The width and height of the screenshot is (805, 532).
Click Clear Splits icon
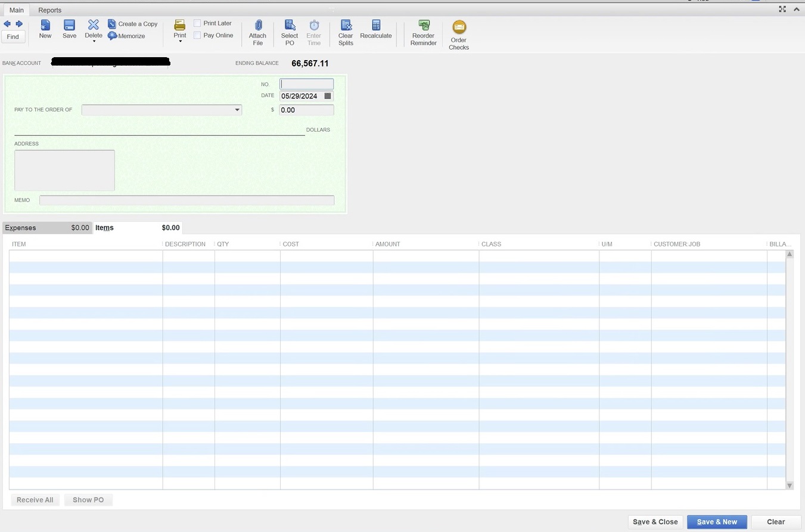[346, 25]
